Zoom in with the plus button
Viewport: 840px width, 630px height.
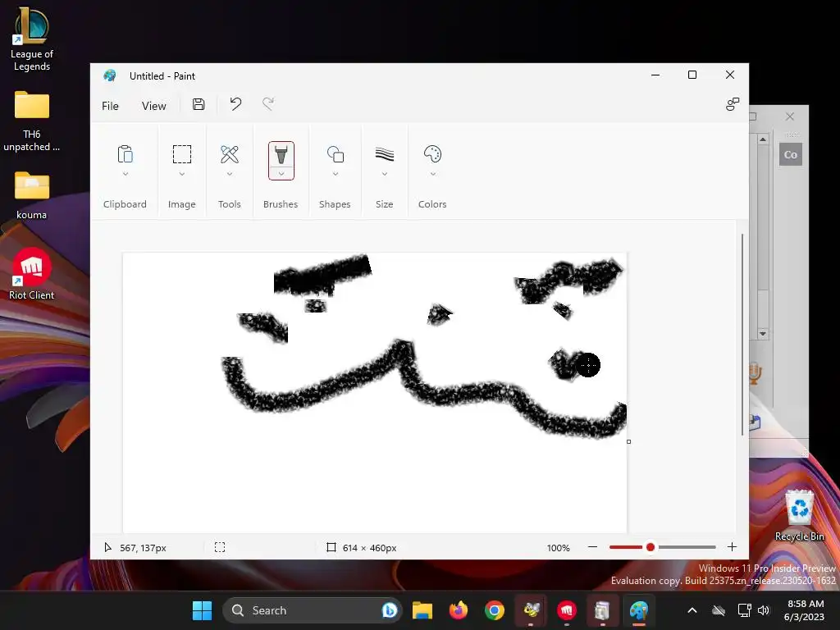pyautogui.click(x=732, y=547)
